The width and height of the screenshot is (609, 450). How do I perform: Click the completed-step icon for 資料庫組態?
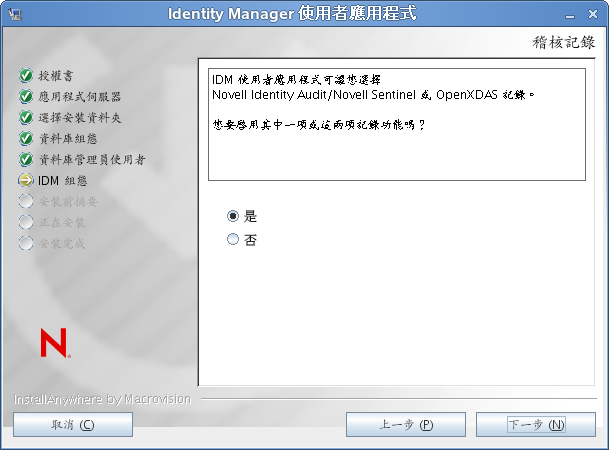click(x=26, y=139)
